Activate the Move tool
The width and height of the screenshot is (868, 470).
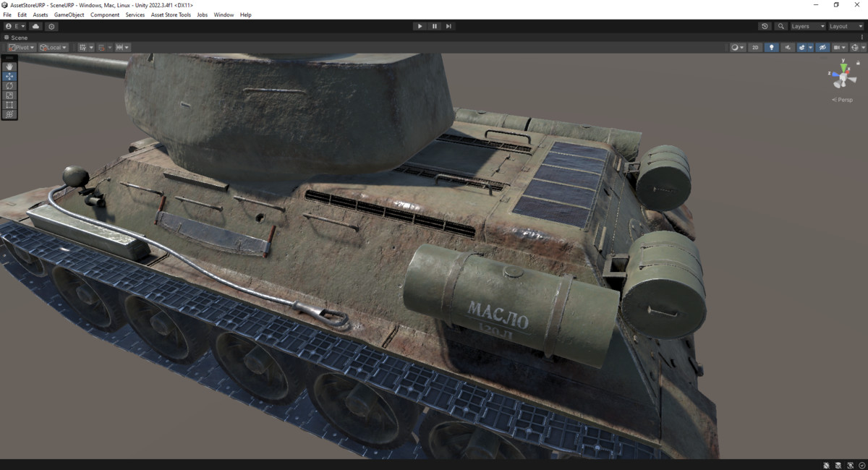pyautogui.click(x=9, y=76)
